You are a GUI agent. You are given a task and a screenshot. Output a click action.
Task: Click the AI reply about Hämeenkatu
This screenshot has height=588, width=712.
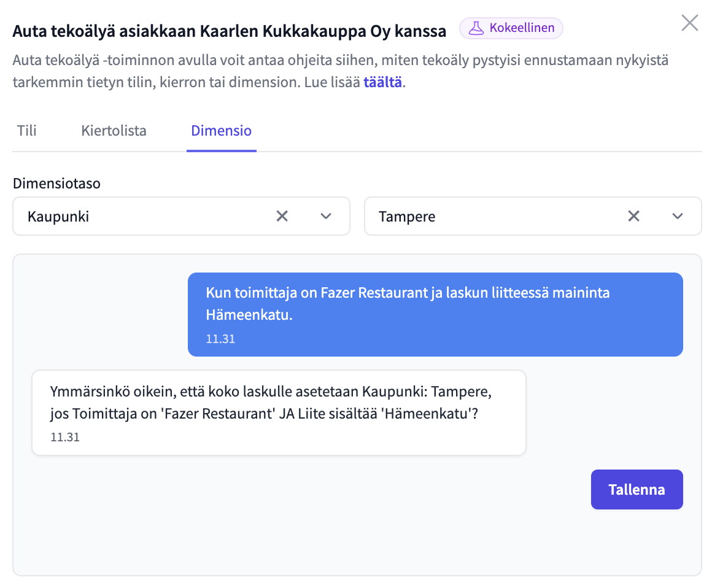(279, 403)
